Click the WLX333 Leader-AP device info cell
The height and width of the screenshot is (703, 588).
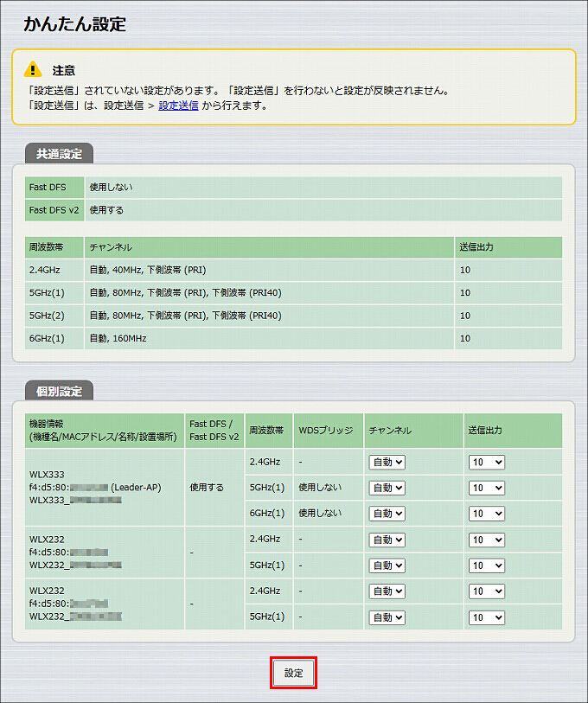click(105, 488)
